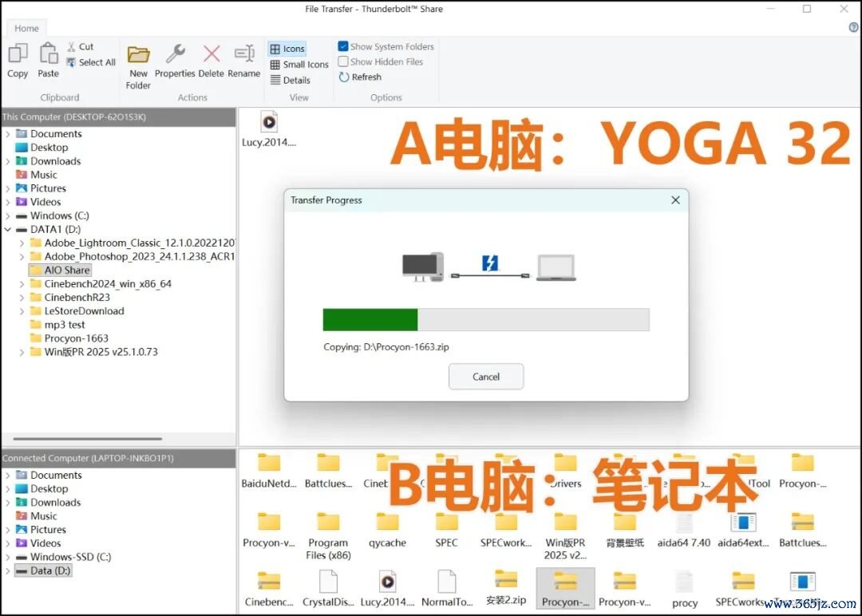Expand Adobe_Lightroom_Classic folder node
862x616 pixels.
(x=22, y=243)
